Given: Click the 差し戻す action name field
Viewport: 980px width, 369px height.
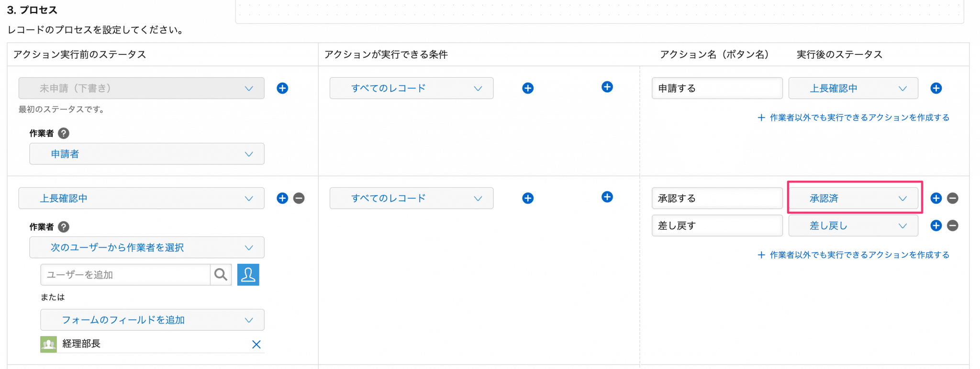Looking at the screenshot, I should (x=717, y=225).
